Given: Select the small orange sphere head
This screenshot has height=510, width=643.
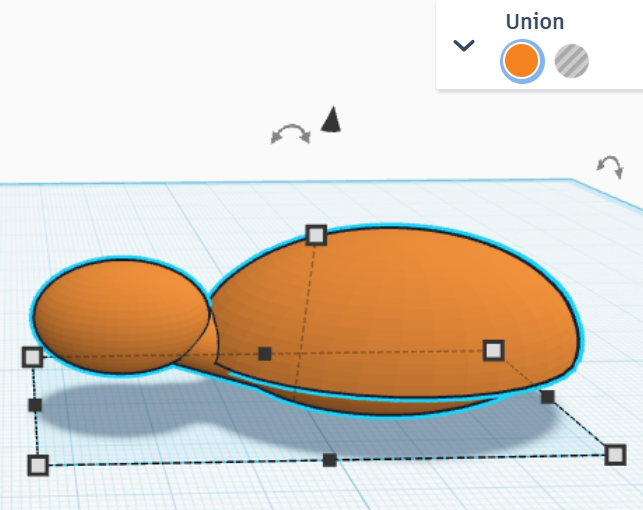Looking at the screenshot, I should click(119, 316).
